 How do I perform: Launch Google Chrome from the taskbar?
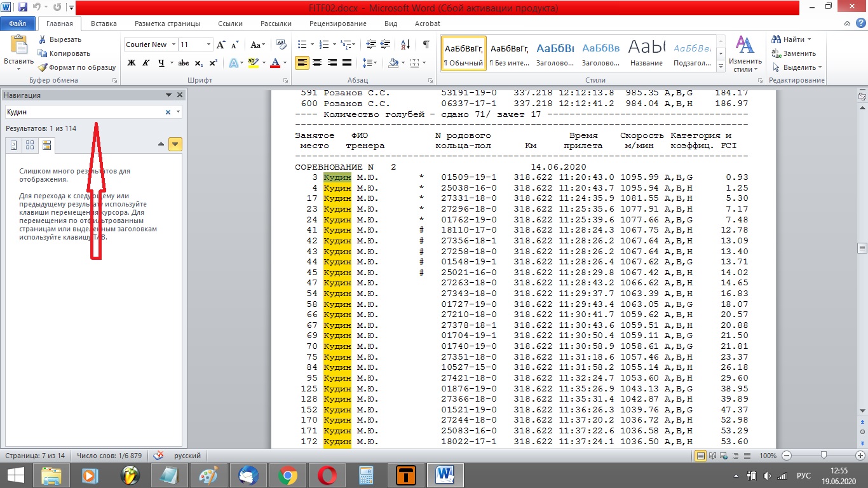tap(288, 474)
